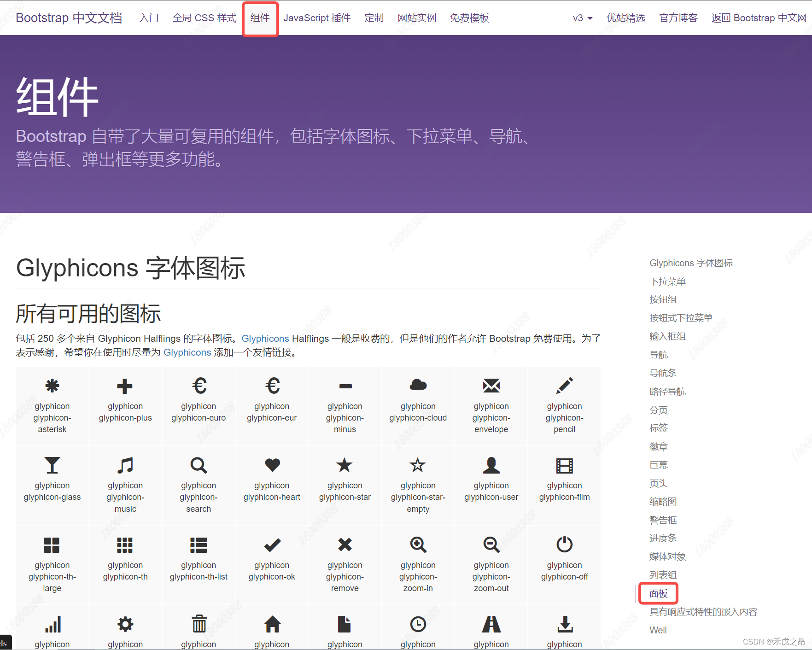Open 官方博客 link in navbar
812x650 pixels.
(678, 18)
